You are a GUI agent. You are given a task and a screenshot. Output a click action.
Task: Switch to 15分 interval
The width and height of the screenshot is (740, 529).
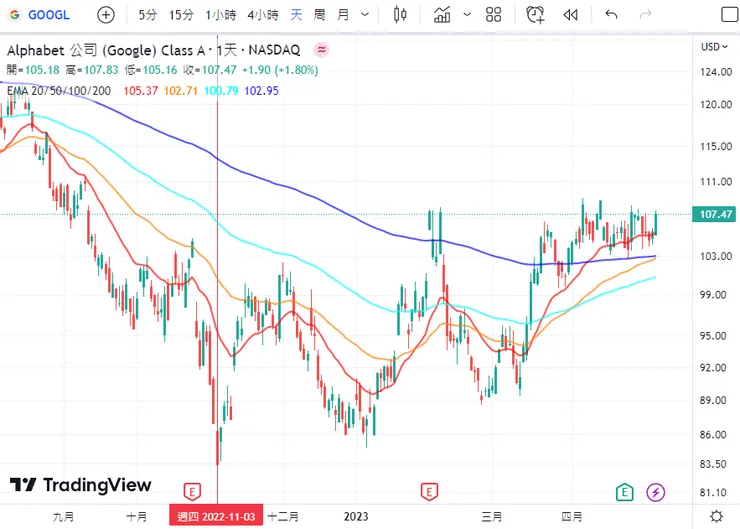[x=181, y=15]
